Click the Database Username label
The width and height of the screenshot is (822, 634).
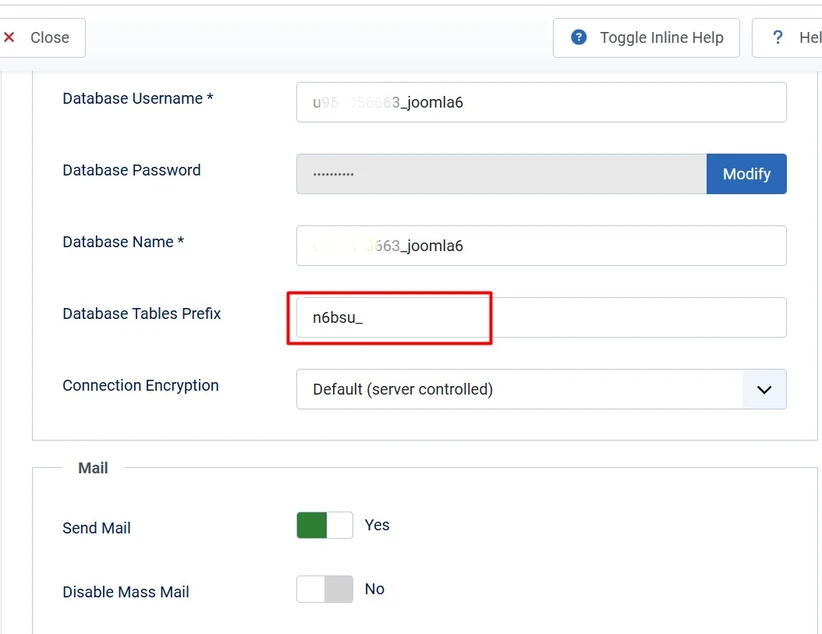138,98
